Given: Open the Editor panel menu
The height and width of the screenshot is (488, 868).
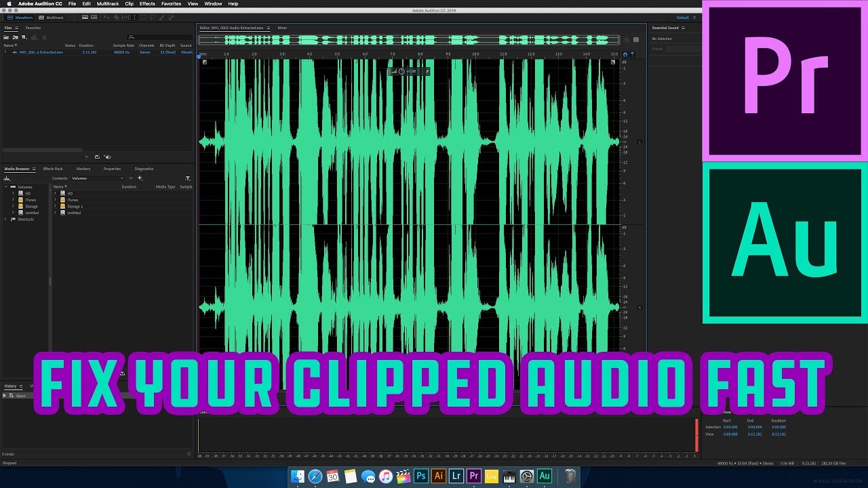Looking at the screenshot, I should point(269,28).
